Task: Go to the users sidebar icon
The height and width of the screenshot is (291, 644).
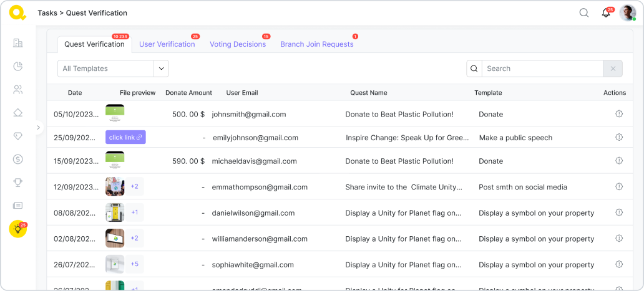Action: click(x=18, y=90)
